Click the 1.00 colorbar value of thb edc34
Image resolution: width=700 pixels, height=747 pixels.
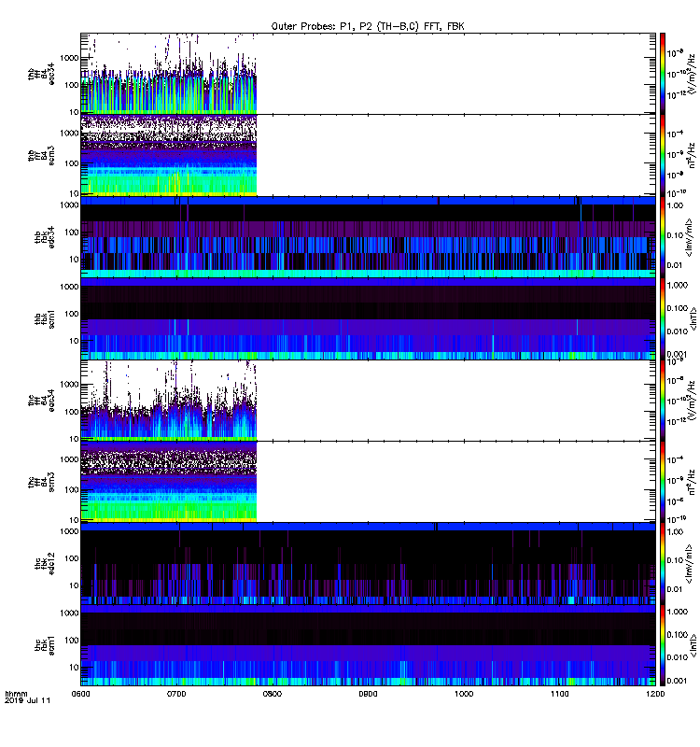click(675, 205)
